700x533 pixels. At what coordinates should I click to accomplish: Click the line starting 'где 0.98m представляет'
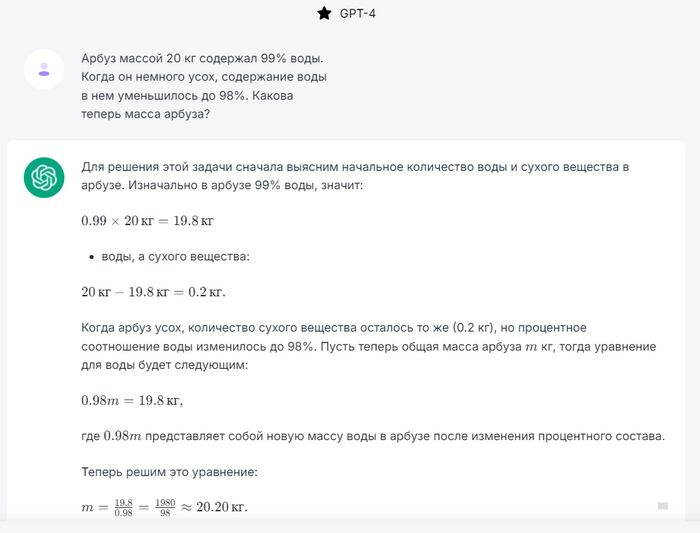pos(373,436)
